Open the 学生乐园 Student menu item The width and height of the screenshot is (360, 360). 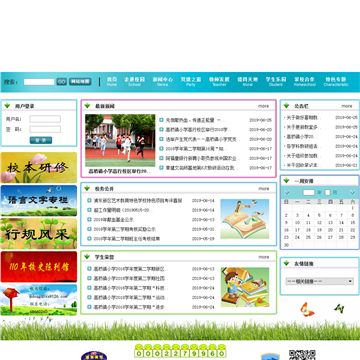pos(276,82)
